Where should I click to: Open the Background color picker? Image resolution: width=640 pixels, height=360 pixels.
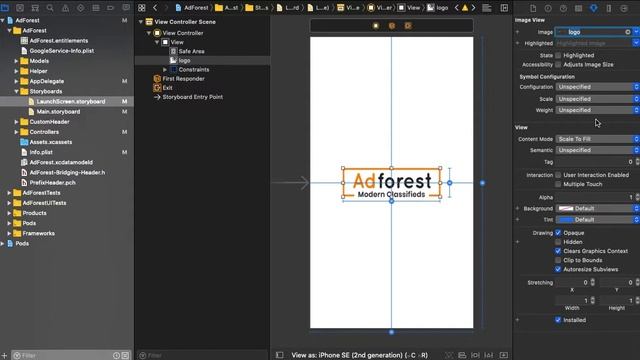pos(598,209)
